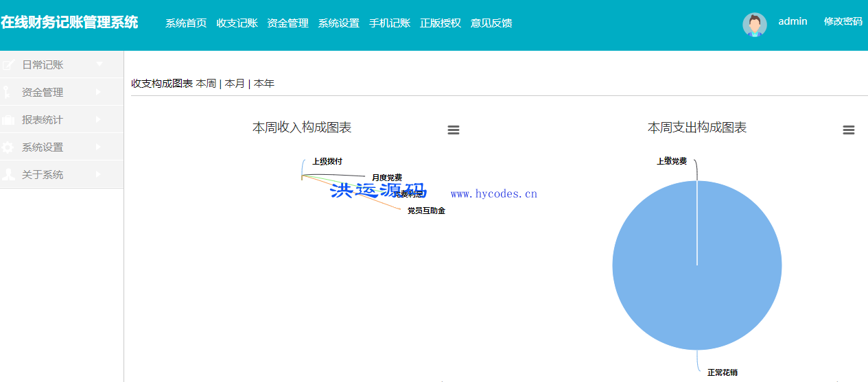Screen dimensions: 868x382
Task: Expand the 系统设置 sidebar section arrow
Action: pos(98,146)
